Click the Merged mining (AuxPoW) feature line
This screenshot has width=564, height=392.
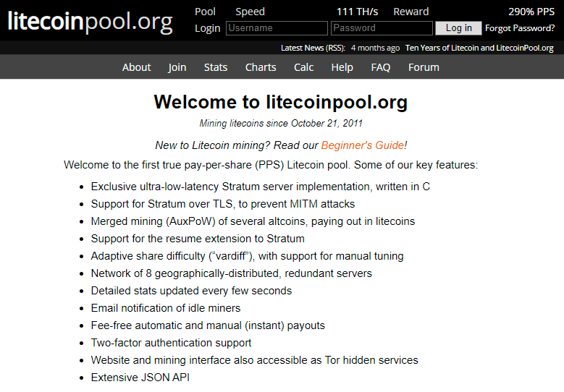coord(253,221)
